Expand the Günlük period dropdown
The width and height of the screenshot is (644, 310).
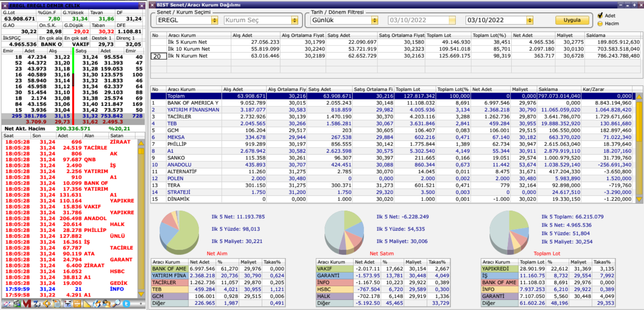click(x=375, y=20)
